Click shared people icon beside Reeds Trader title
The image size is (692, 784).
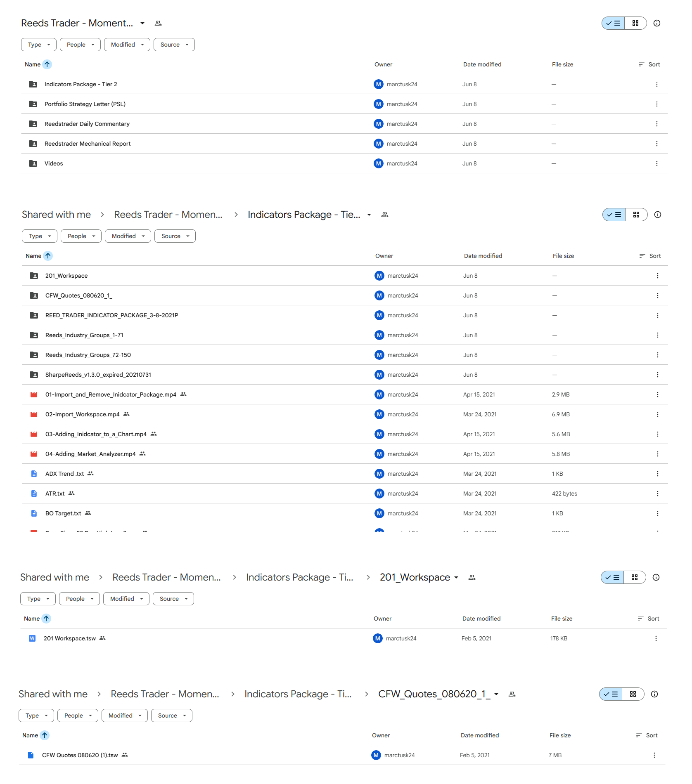click(x=158, y=23)
